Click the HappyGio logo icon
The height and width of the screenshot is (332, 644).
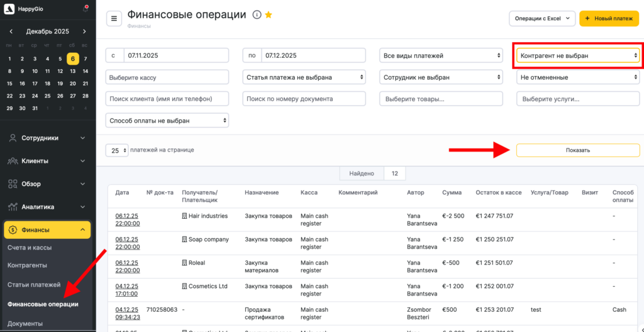point(11,9)
